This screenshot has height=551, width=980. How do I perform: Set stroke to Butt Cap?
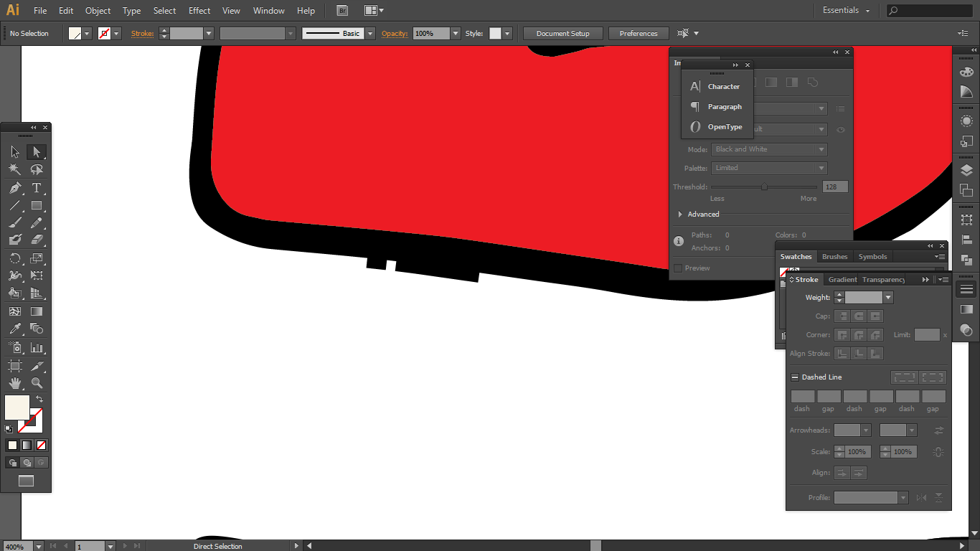pyautogui.click(x=842, y=316)
